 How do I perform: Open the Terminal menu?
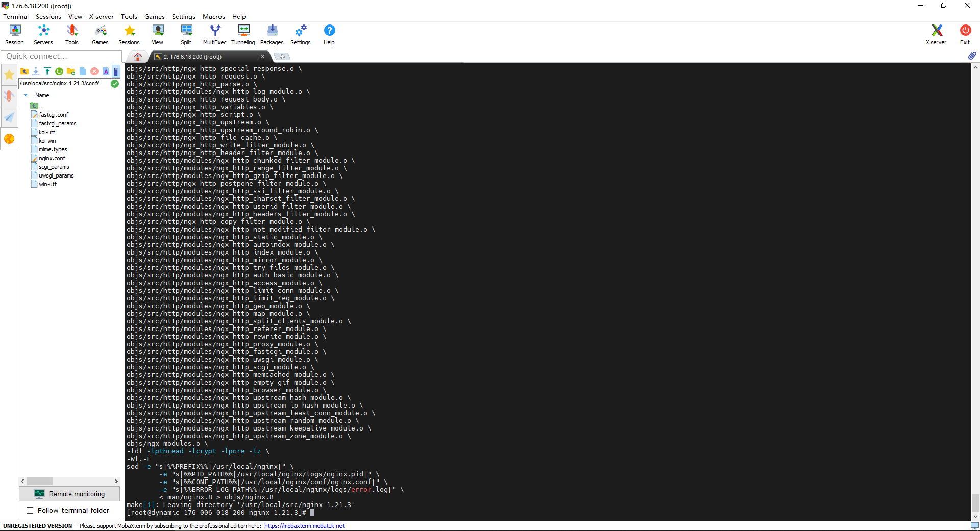16,17
